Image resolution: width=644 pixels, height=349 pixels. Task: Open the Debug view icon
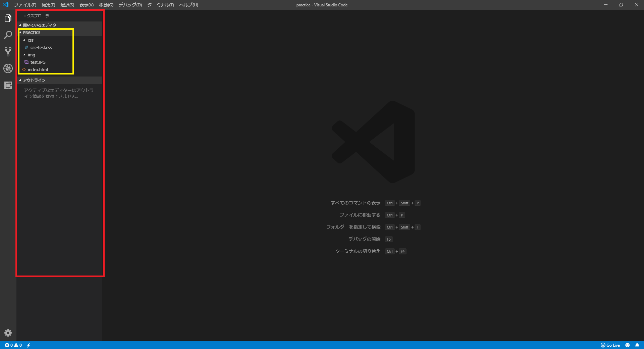[x=8, y=69]
